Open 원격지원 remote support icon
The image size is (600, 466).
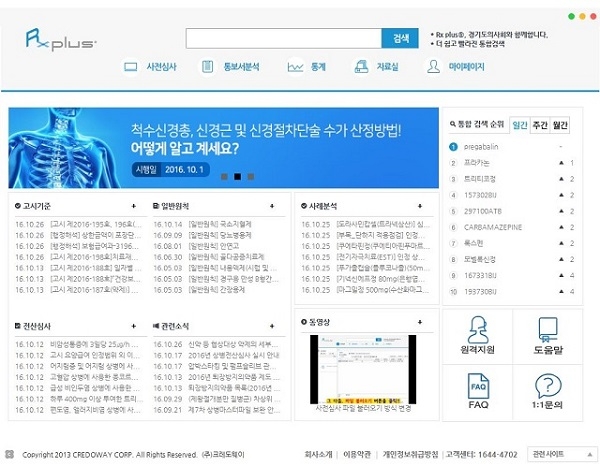pyautogui.click(x=478, y=329)
